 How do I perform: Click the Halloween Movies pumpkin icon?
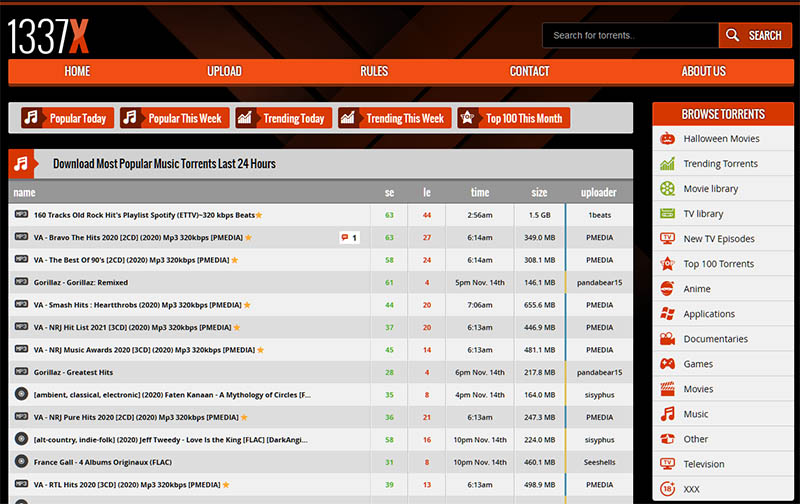667,138
